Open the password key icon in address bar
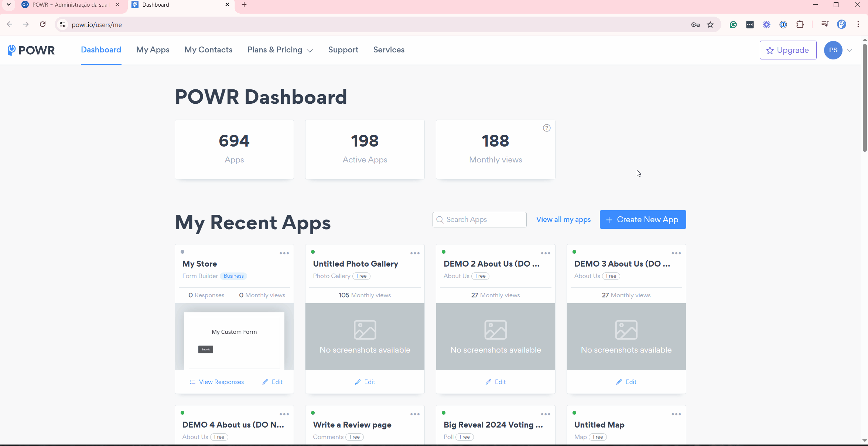 696,25
